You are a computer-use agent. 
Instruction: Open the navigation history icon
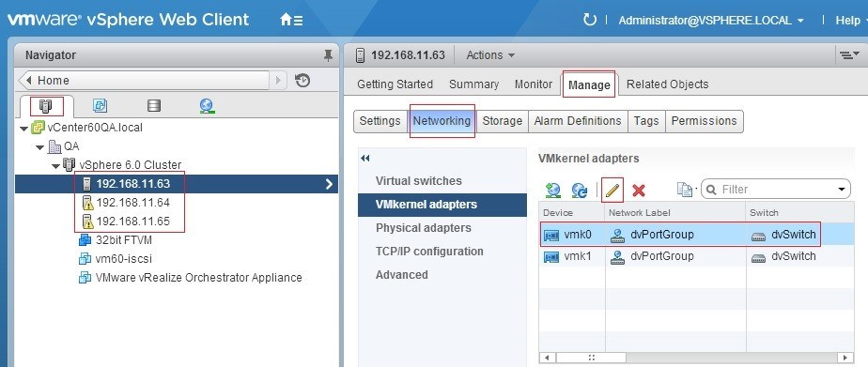tap(302, 80)
